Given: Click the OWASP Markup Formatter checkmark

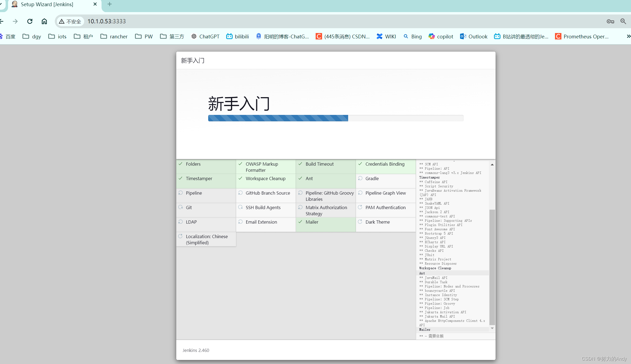Looking at the screenshot, I should (x=240, y=164).
